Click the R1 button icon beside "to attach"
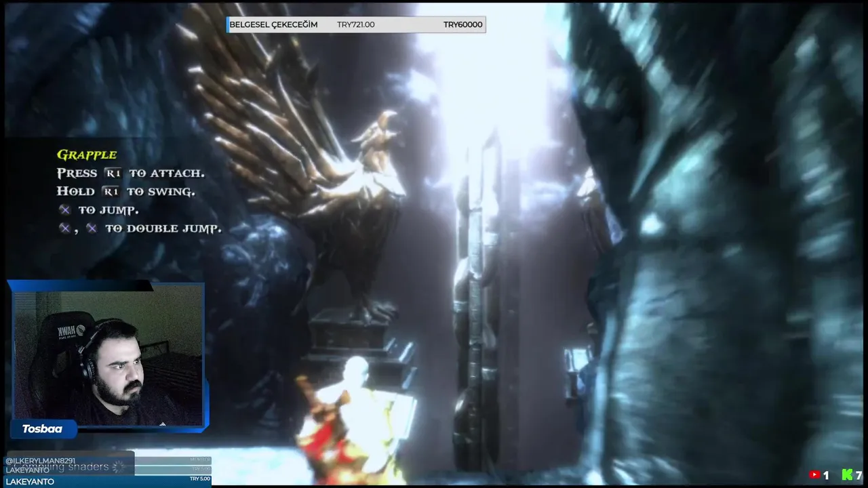This screenshot has height=488, width=868. pyautogui.click(x=112, y=174)
